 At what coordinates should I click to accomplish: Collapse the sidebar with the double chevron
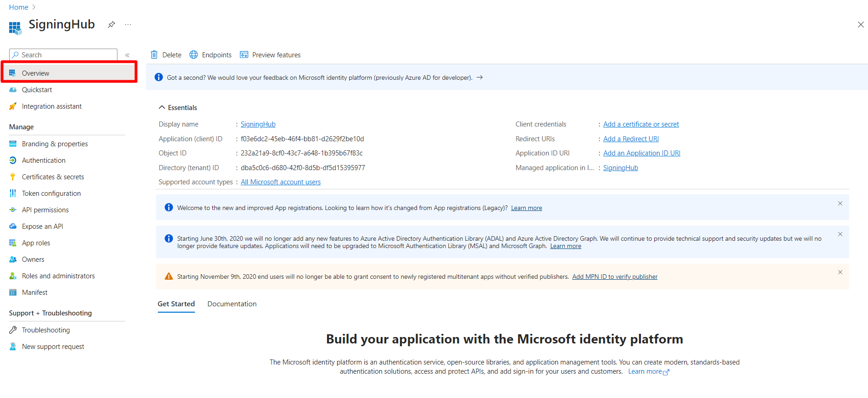click(x=128, y=55)
